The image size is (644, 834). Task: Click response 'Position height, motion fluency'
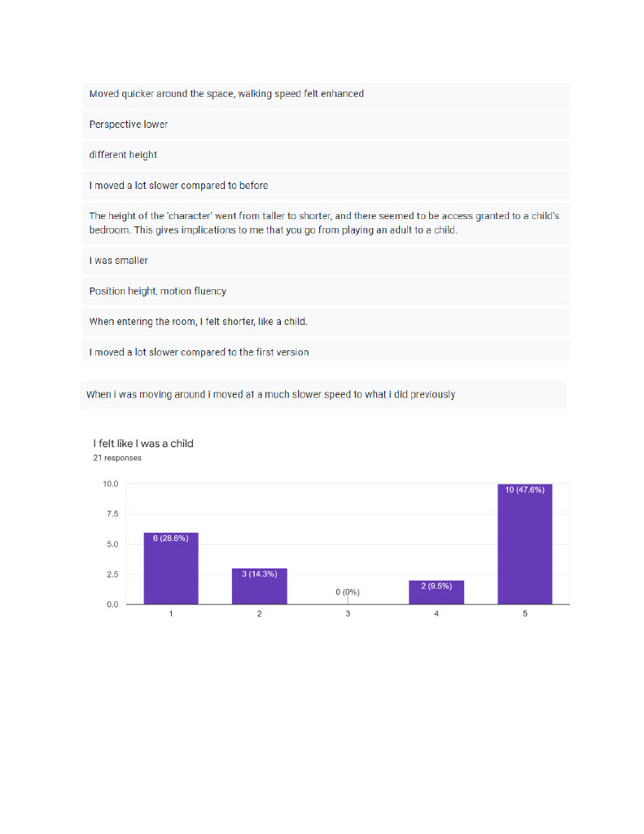[326, 292]
